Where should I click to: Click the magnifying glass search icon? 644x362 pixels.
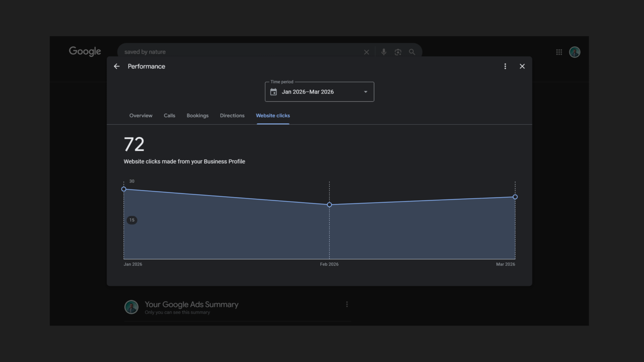pos(412,52)
